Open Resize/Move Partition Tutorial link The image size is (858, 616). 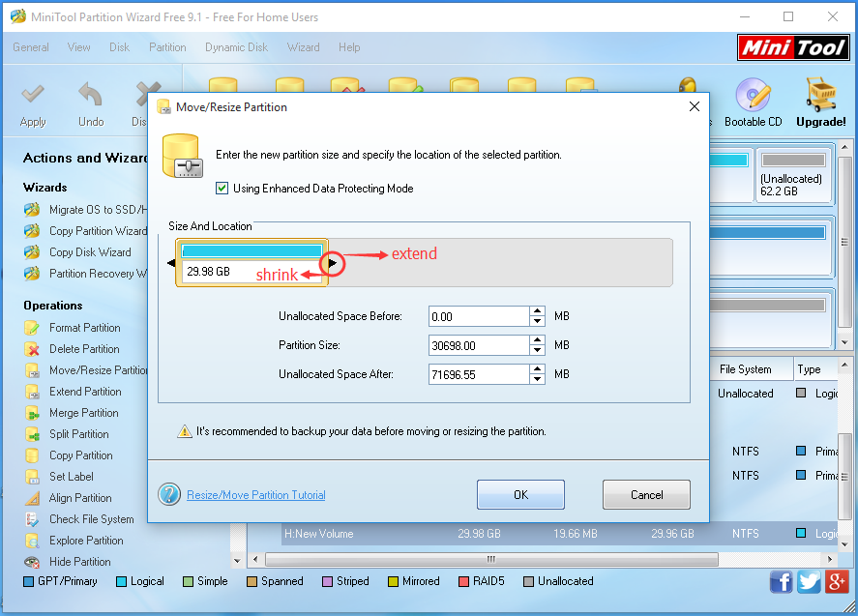pyautogui.click(x=256, y=495)
